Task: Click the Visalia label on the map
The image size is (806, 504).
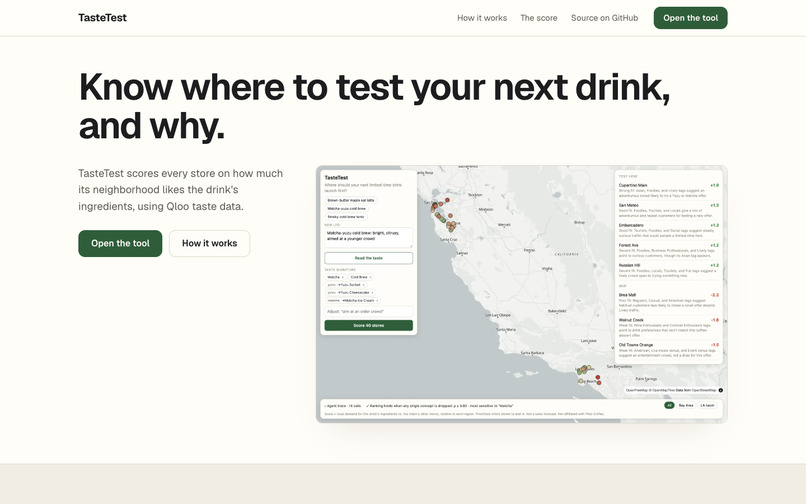Action: 547,268
